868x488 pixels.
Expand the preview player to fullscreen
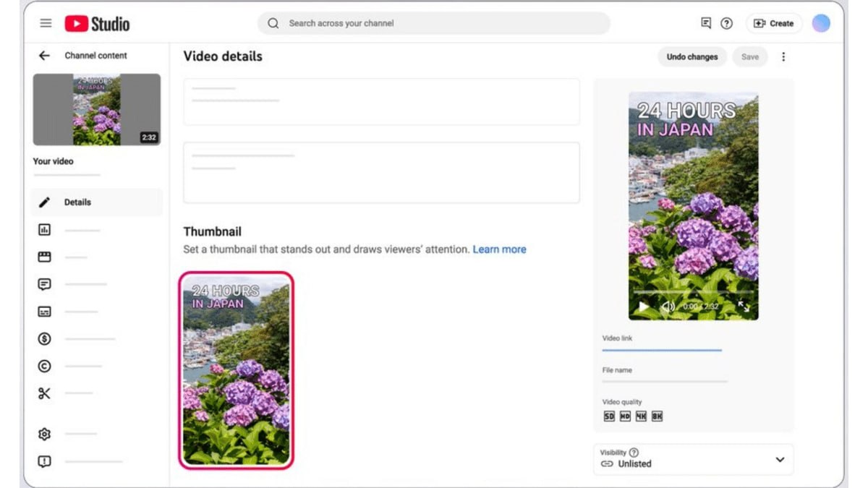(x=744, y=307)
